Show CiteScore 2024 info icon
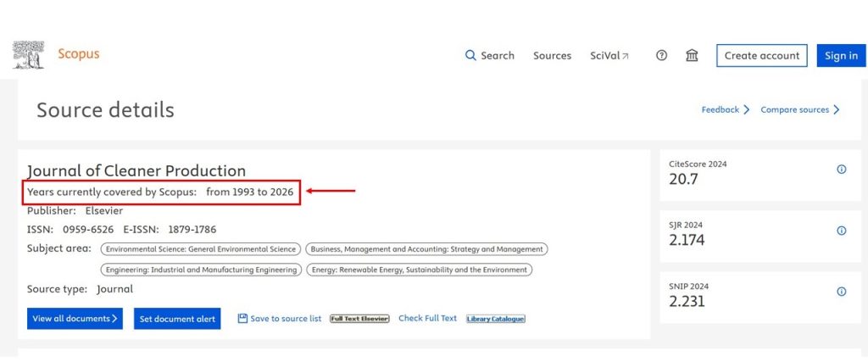Viewport: 868px width, 362px height. tap(842, 170)
